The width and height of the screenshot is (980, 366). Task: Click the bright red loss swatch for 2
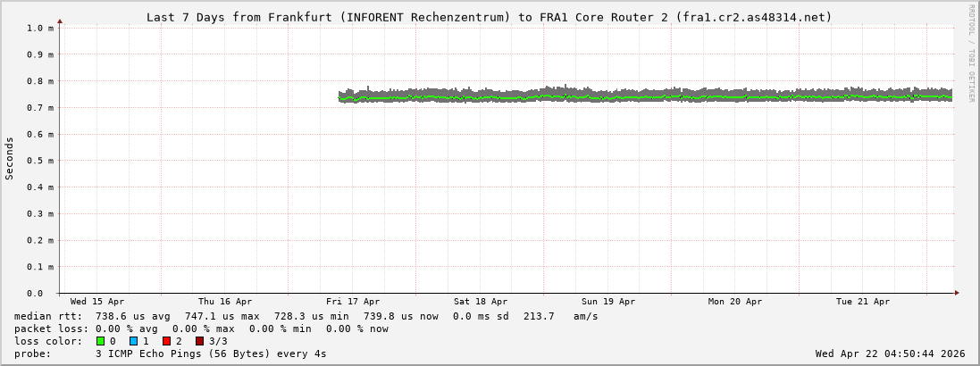click(x=166, y=341)
